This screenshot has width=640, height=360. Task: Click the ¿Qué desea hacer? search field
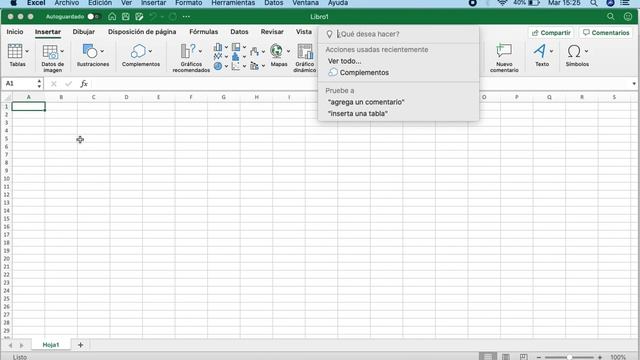tap(398, 34)
